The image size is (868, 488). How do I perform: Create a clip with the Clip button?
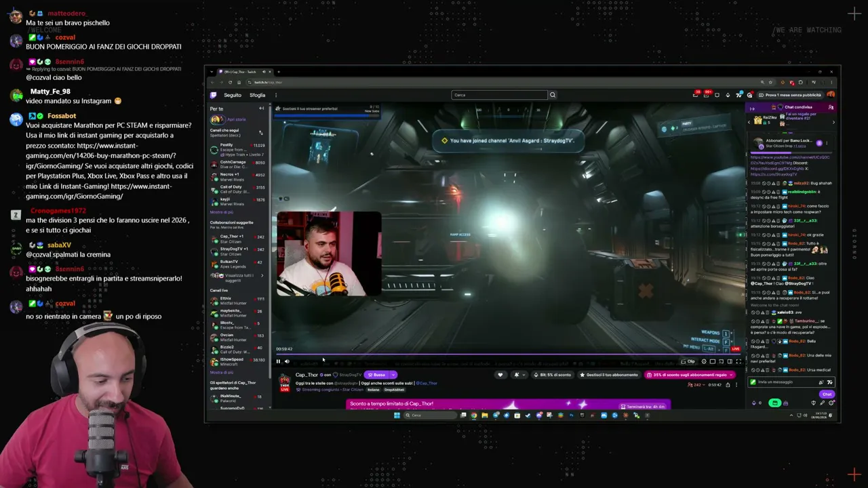pos(688,361)
